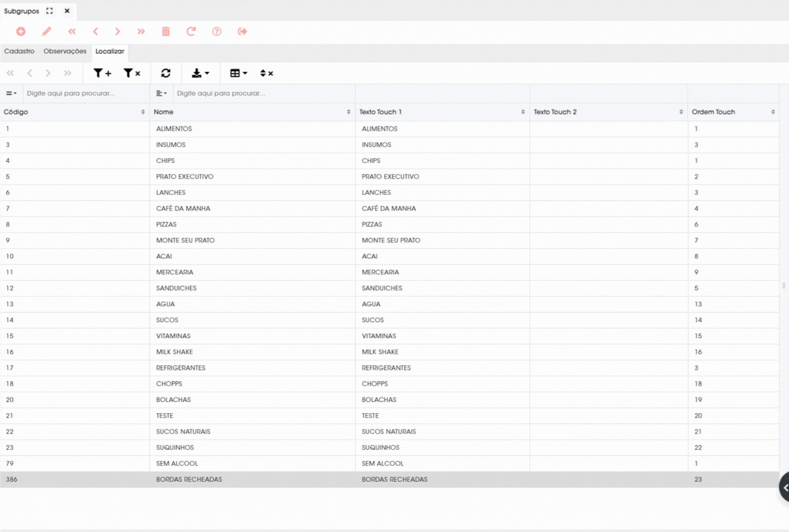Select the CHIPS name cell
This screenshot has height=532, width=789.
coord(252,161)
